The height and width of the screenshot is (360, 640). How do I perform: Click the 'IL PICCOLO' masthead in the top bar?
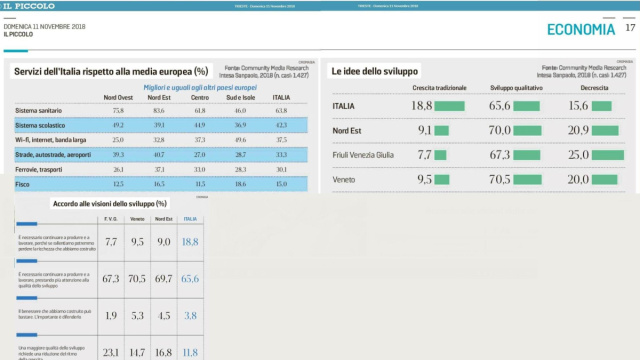[29, 6]
